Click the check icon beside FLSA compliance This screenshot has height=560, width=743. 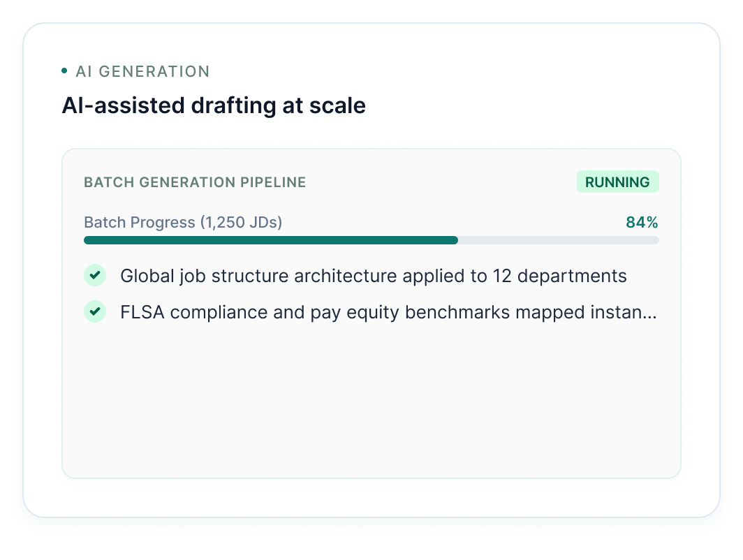[x=95, y=311]
